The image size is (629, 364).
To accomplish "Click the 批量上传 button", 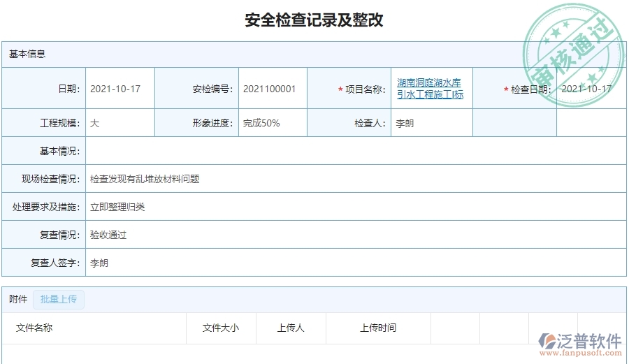I will pos(59,300).
